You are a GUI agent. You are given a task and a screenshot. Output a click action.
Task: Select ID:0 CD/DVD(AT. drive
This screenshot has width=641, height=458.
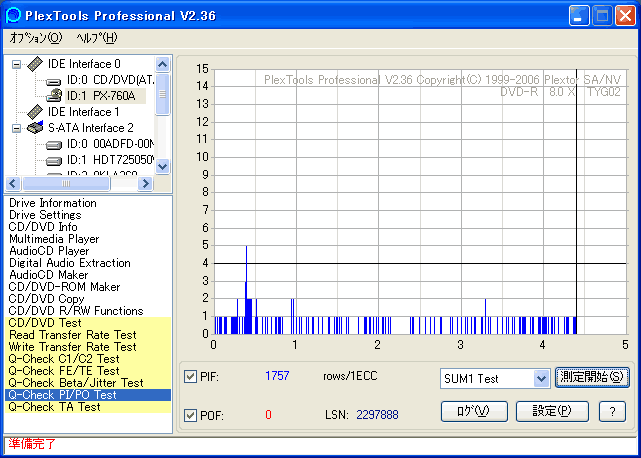pyautogui.click(x=110, y=80)
